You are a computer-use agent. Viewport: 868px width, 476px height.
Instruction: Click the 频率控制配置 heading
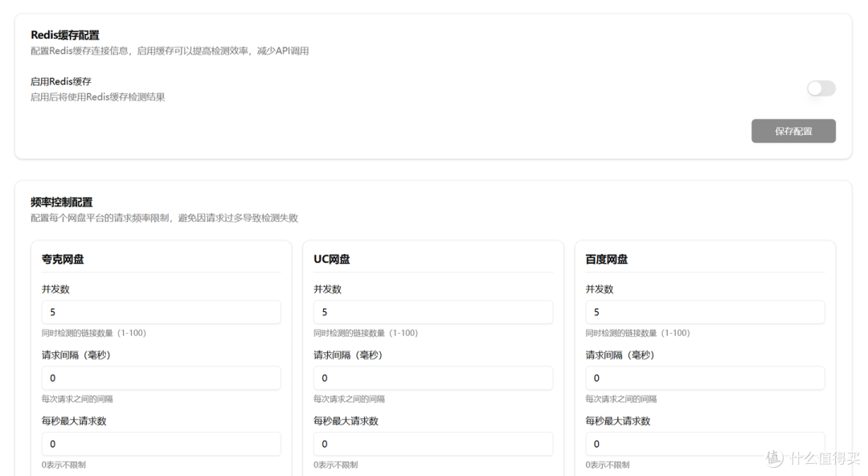(61, 203)
